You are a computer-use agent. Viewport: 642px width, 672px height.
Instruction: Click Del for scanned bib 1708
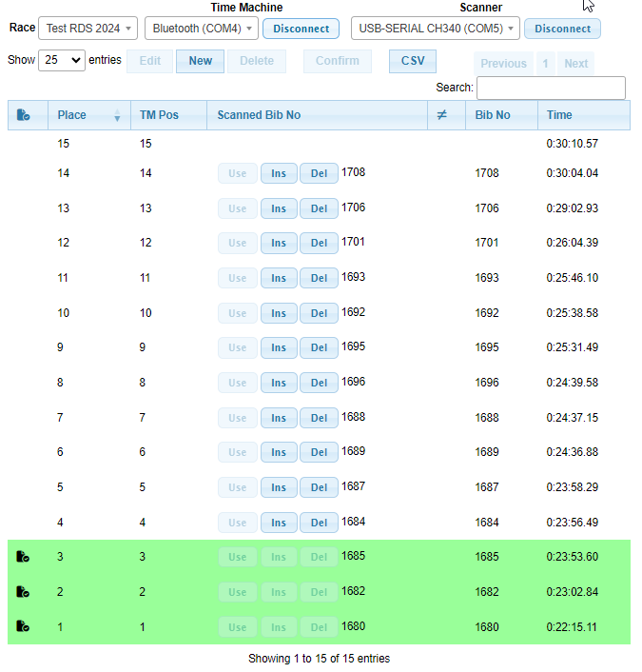(x=319, y=173)
